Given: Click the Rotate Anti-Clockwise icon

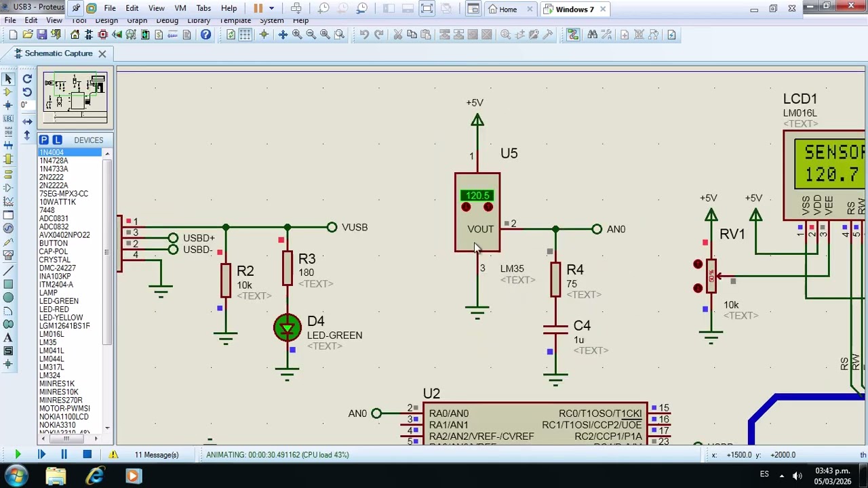Looking at the screenshot, I should click(x=27, y=91).
